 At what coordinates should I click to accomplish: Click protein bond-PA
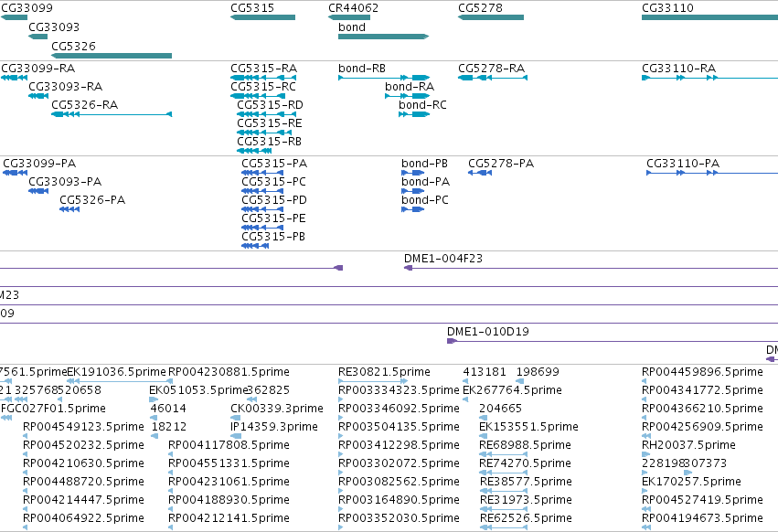click(x=413, y=191)
